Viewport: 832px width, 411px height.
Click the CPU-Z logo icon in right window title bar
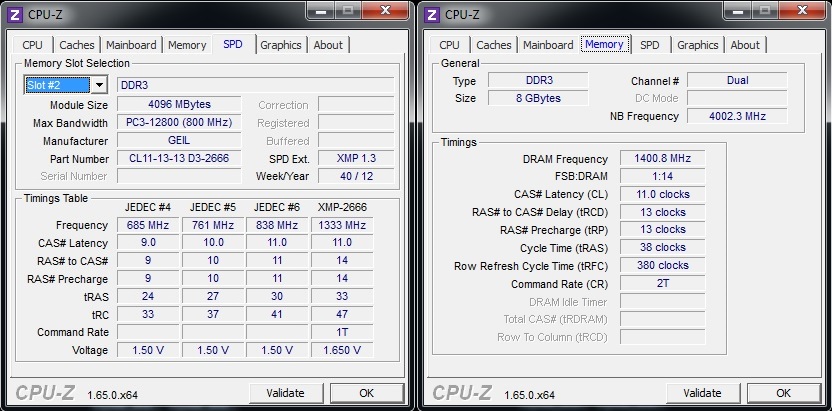pos(434,14)
